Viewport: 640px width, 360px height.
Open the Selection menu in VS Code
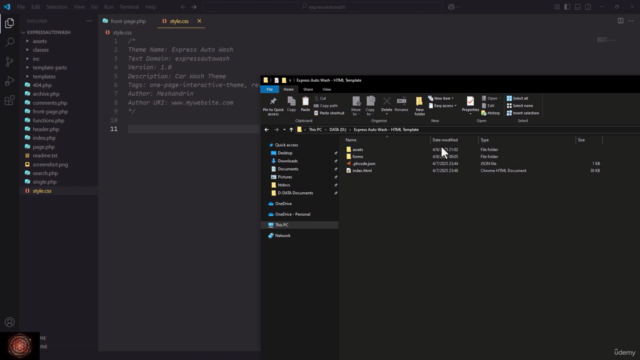pyautogui.click(x=57, y=7)
